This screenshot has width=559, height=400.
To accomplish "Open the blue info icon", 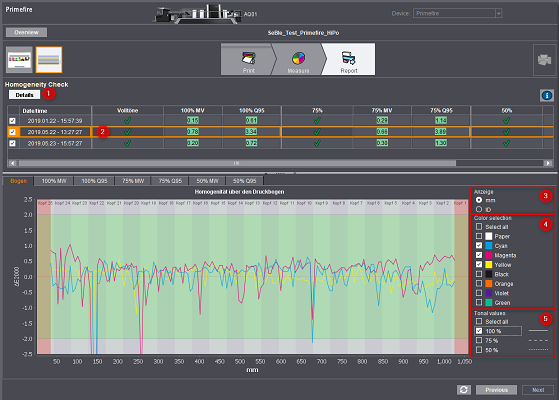I will click(547, 96).
